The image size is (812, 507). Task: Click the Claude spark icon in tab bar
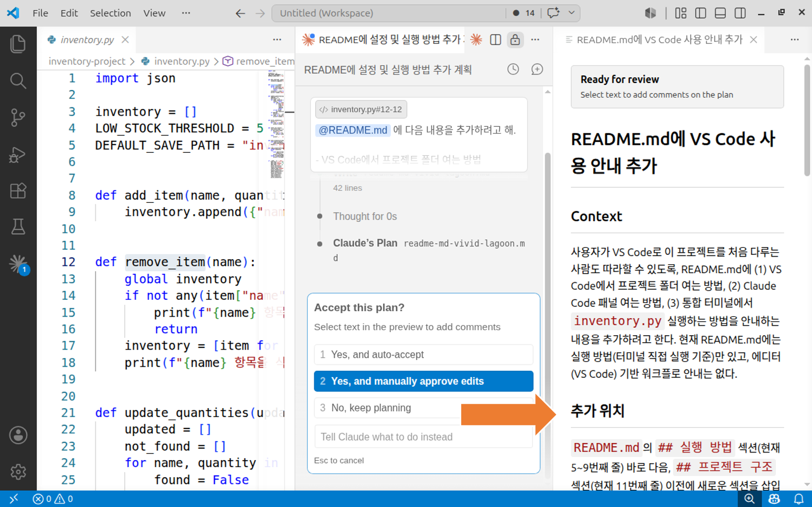click(x=476, y=39)
